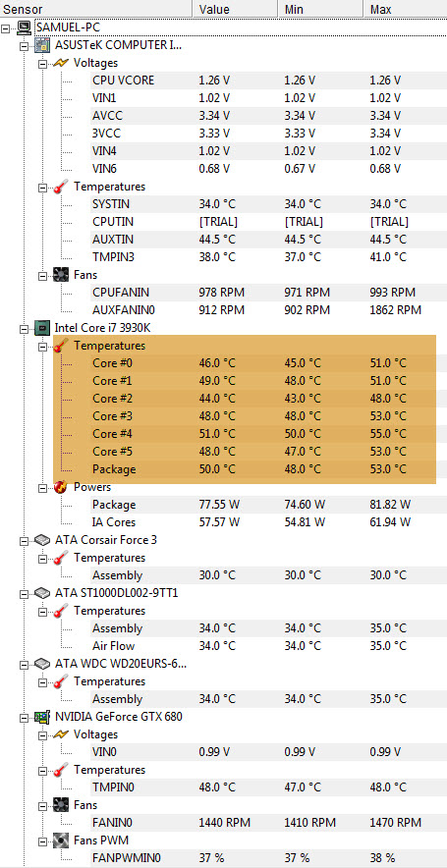Viewport: 447px width, 868px height.
Task: Click the thermometer icon of Intel Core Temperatures
Action: [x=60, y=346]
